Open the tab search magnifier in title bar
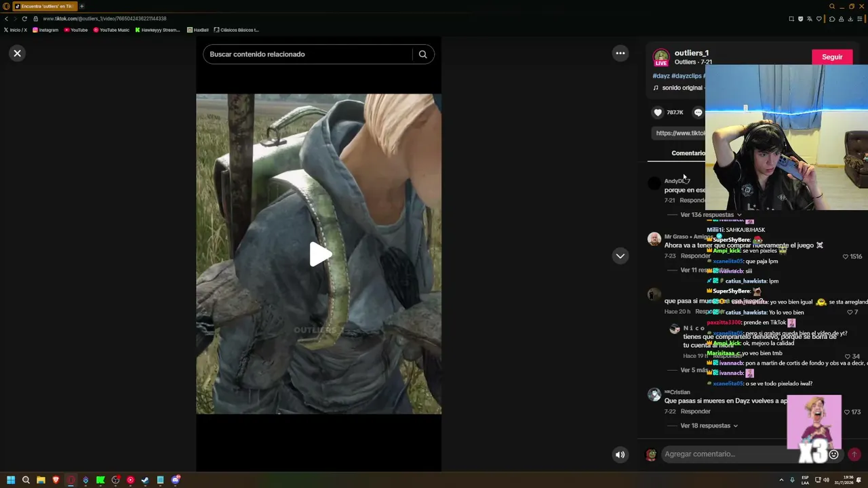This screenshot has height=488, width=868. click(x=832, y=6)
